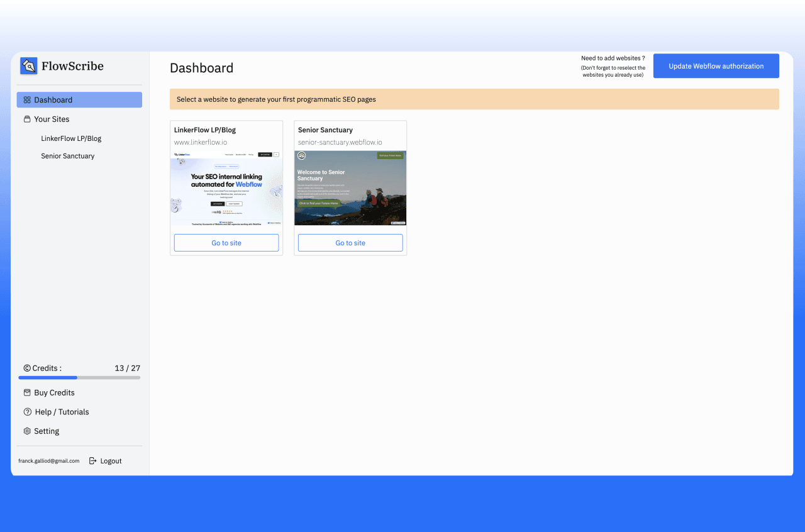805x532 pixels.
Task: Click the www.linkerflow.io URL text
Action: (201, 143)
